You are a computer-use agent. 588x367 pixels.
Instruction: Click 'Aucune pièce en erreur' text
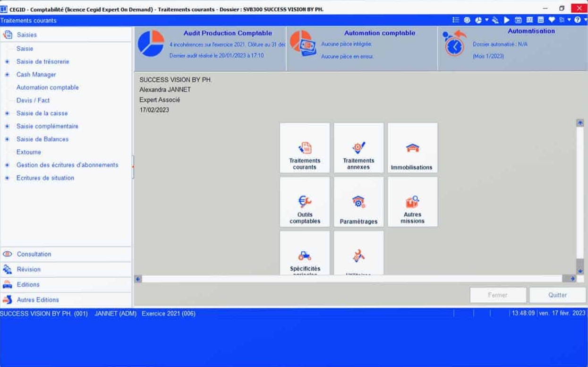pyautogui.click(x=347, y=56)
